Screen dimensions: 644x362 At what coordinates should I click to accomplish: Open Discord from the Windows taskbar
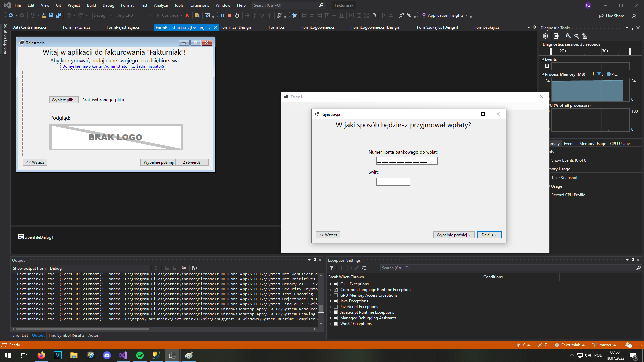(x=107, y=355)
